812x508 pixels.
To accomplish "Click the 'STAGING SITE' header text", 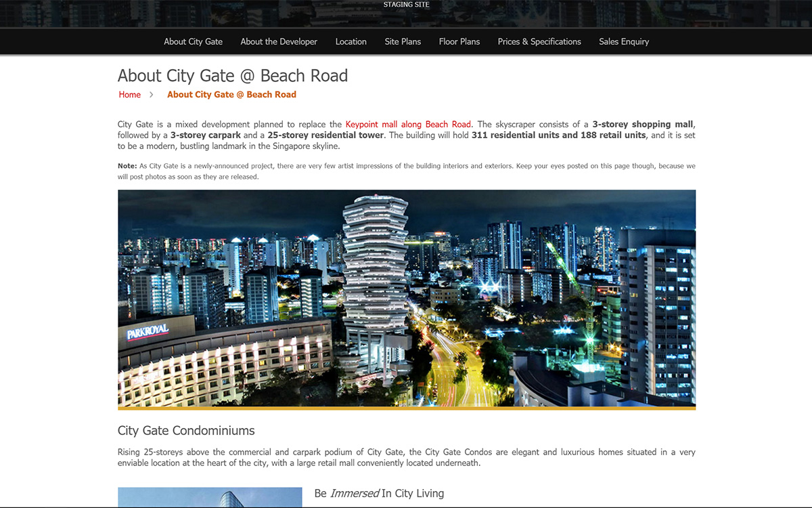I will pos(406,5).
